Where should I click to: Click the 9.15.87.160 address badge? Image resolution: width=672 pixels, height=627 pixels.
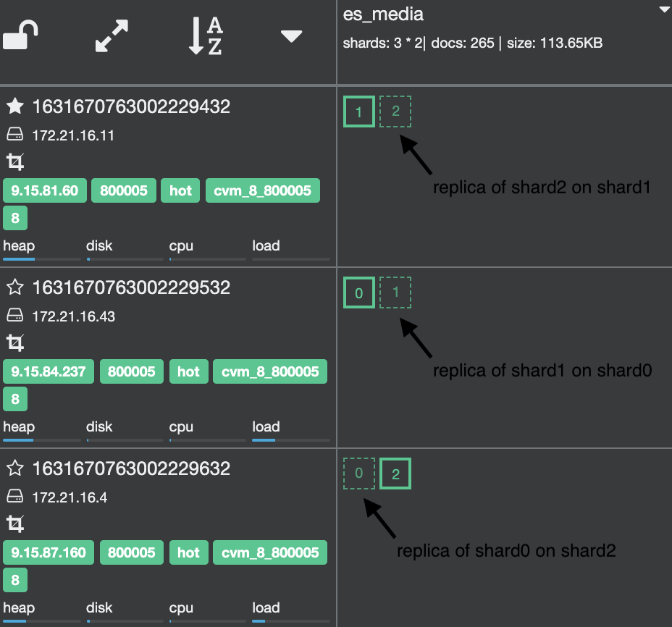pyautogui.click(x=47, y=552)
